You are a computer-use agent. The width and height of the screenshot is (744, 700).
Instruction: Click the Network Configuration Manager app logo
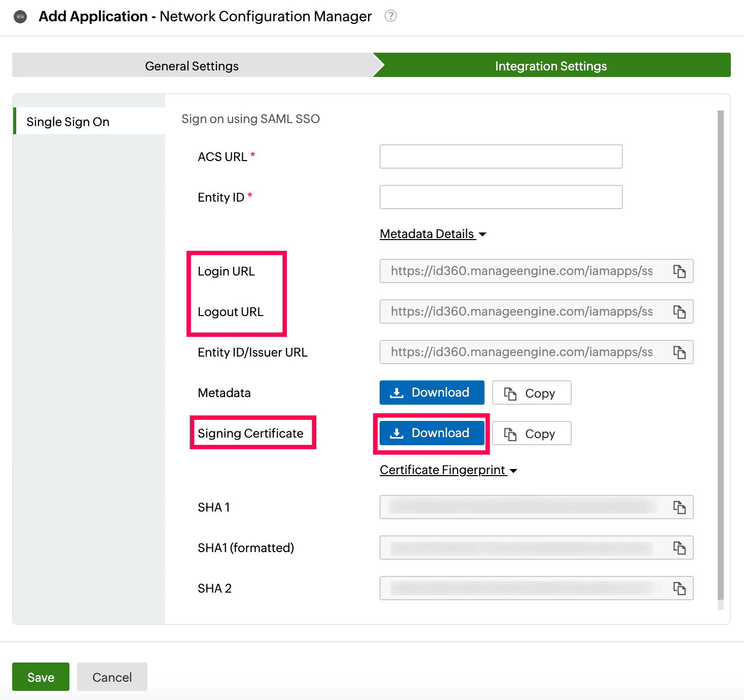[20, 17]
